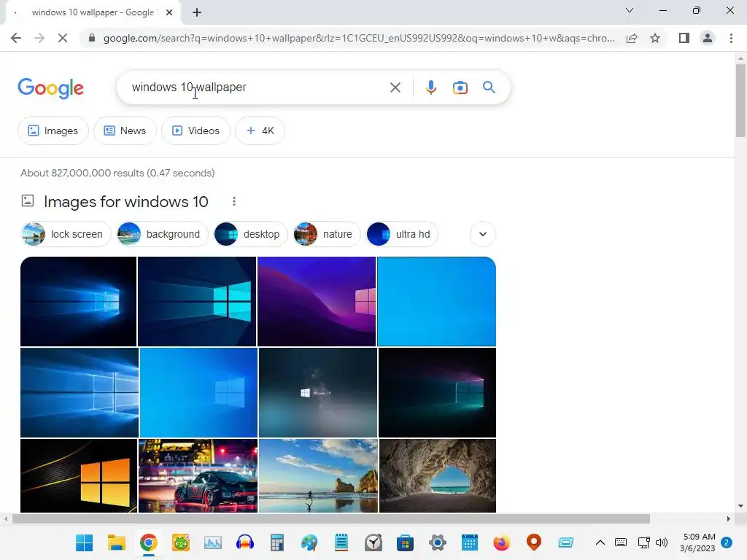Filter images by lock screen
Viewport: 747px width, 560px height.
pyautogui.click(x=66, y=234)
